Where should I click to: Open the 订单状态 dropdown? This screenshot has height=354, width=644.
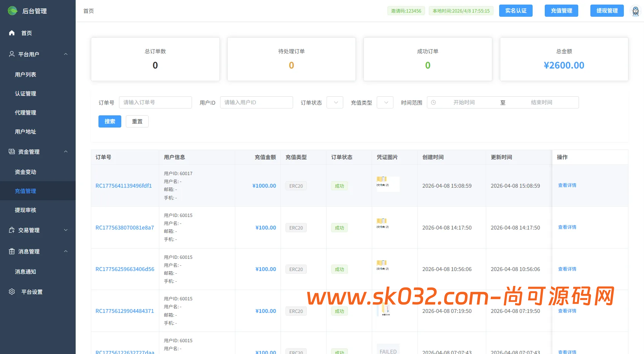(x=335, y=102)
